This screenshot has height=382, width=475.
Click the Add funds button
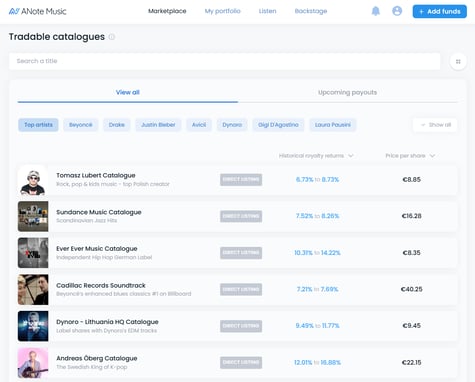[x=440, y=11]
